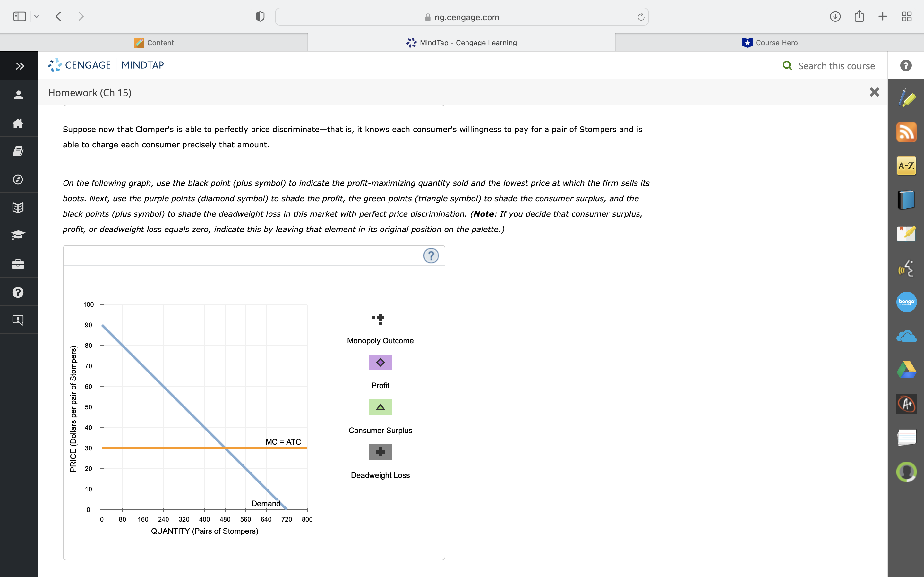924x577 pixels.
Task: Switch to the Course Hero tab
Action: (770, 42)
